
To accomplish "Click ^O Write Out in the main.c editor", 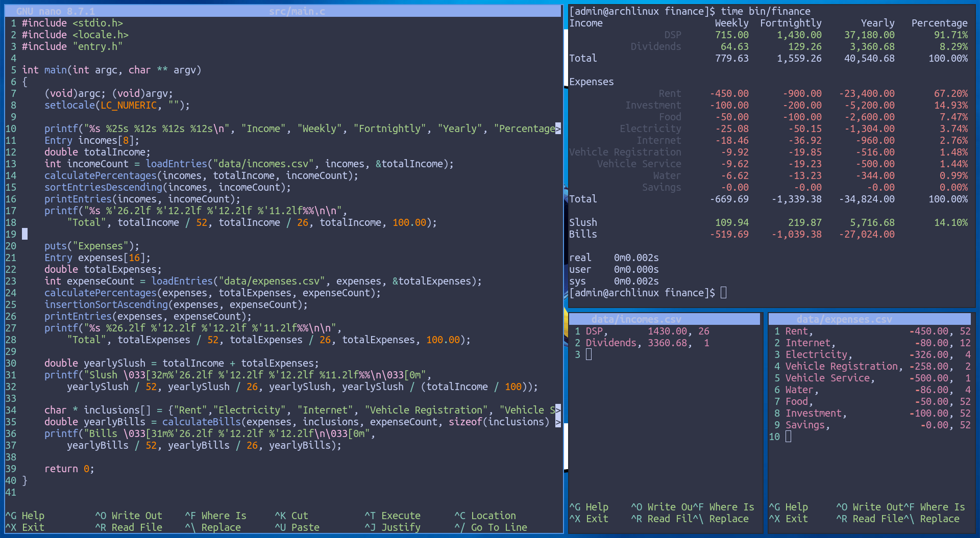I will (x=129, y=516).
